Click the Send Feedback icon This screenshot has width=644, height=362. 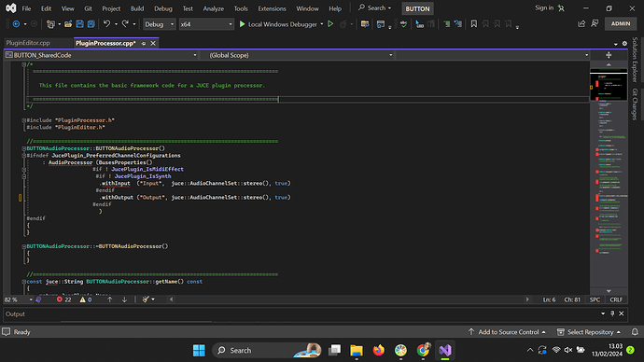[x=595, y=24]
